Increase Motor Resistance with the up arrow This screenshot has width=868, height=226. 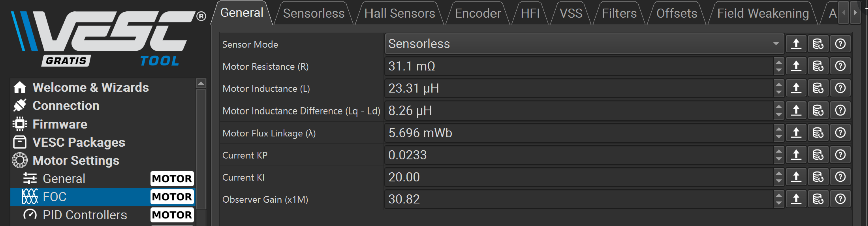point(779,62)
